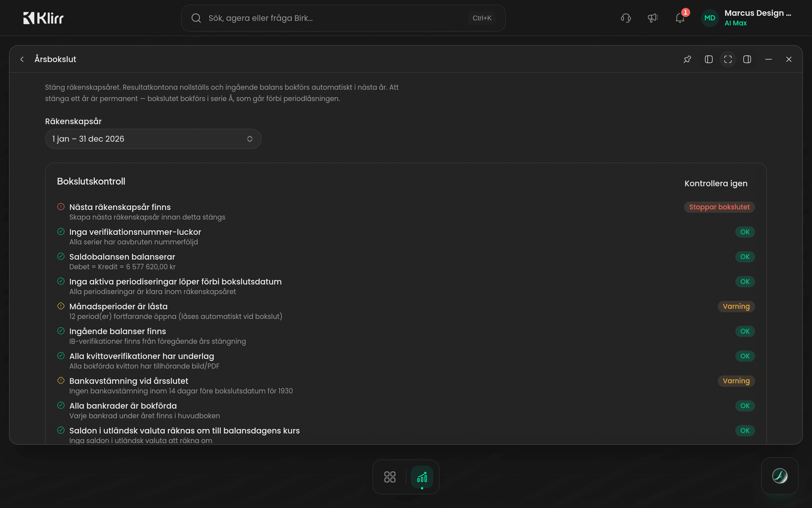Click text Skapa nästa räkenskapsår innan detta stängs
The width and height of the screenshot is (812, 508).
click(147, 217)
